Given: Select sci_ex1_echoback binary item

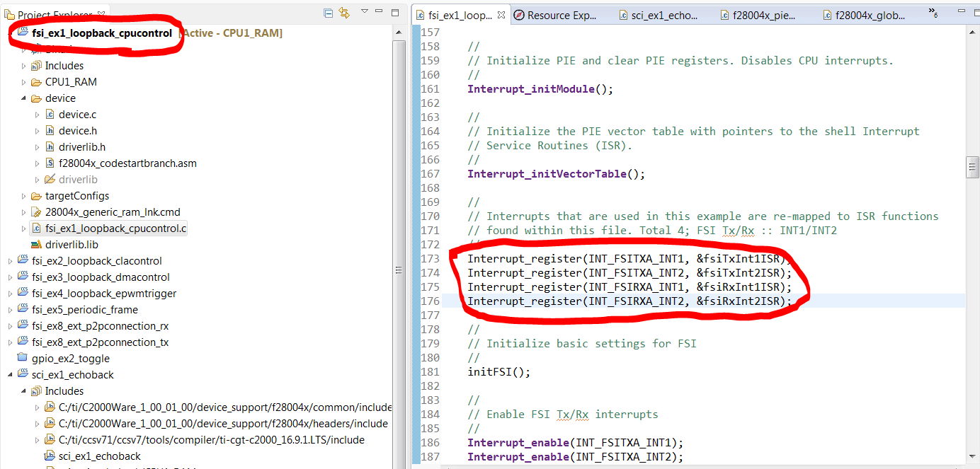Looking at the screenshot, I should 100,456.
